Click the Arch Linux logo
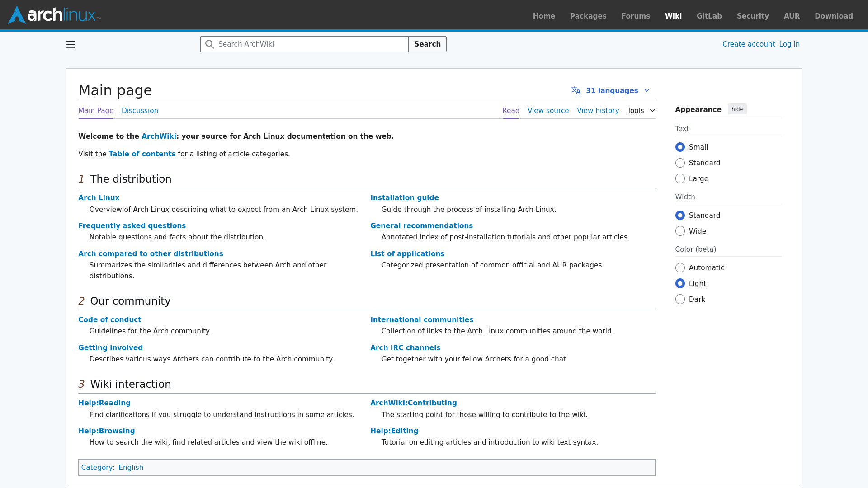 (x=54, y=15)
